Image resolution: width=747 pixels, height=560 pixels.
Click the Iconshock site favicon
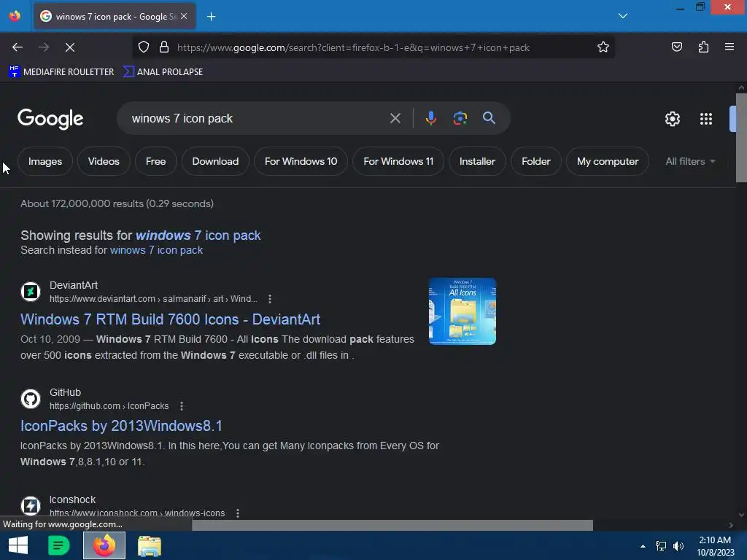[31, 506]
